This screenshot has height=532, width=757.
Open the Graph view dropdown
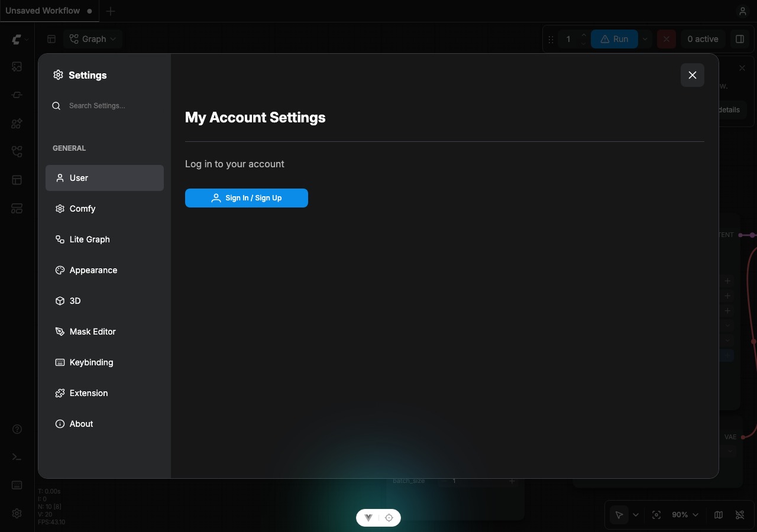pyautogui.click(x=93, y=39)
